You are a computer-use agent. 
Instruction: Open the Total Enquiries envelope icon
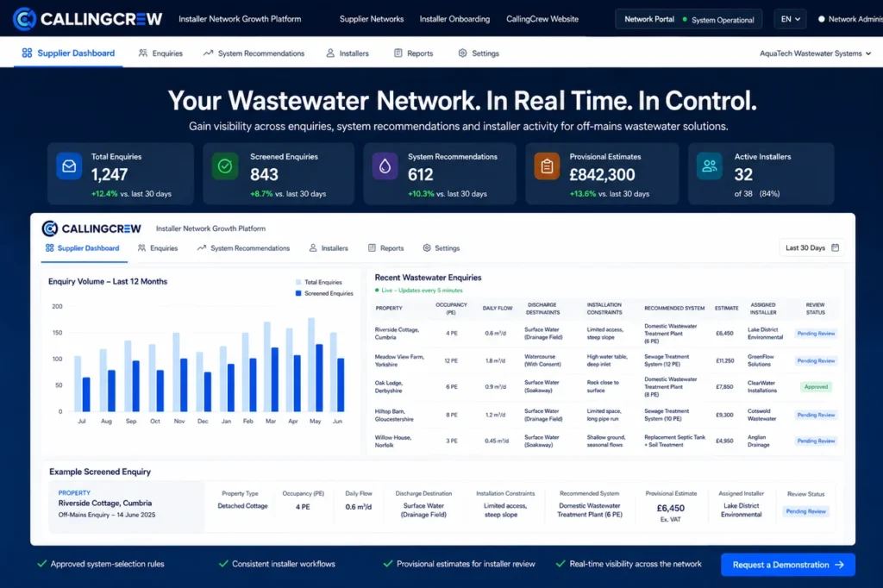[69, 166]
